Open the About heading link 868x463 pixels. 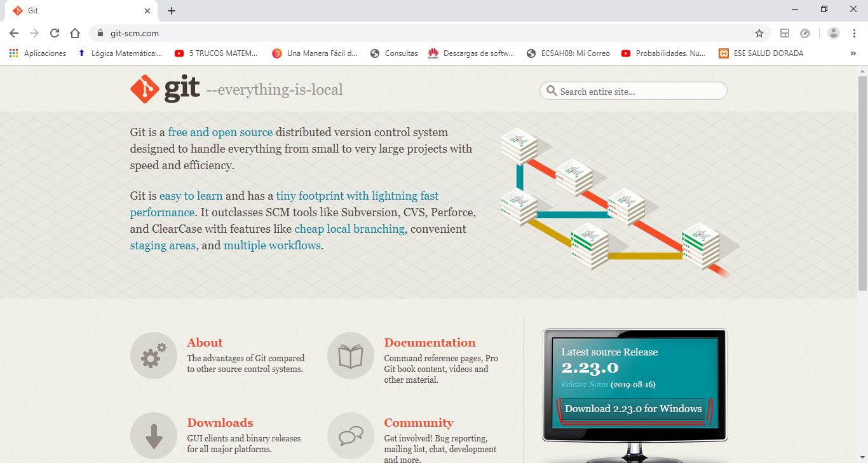click(x=205, y=343)
